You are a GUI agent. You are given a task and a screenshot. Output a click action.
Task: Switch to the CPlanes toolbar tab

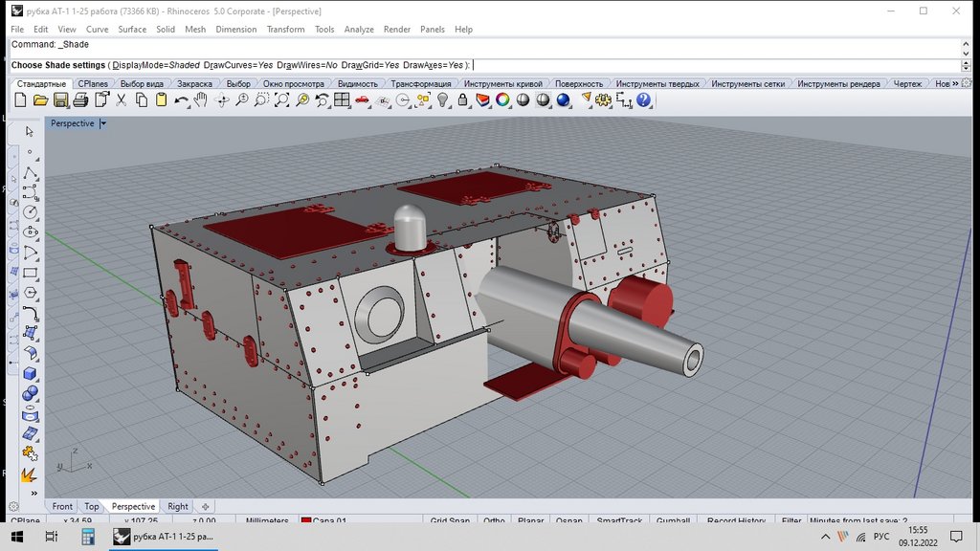(x=93, y=84)
